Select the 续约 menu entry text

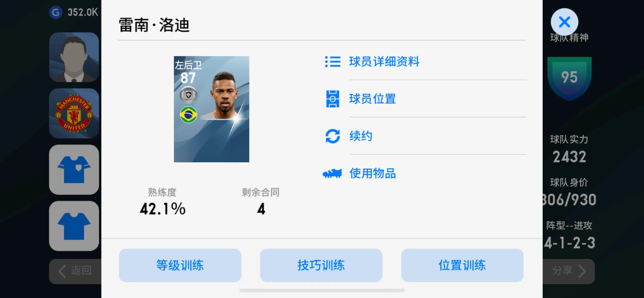point(361,136)
